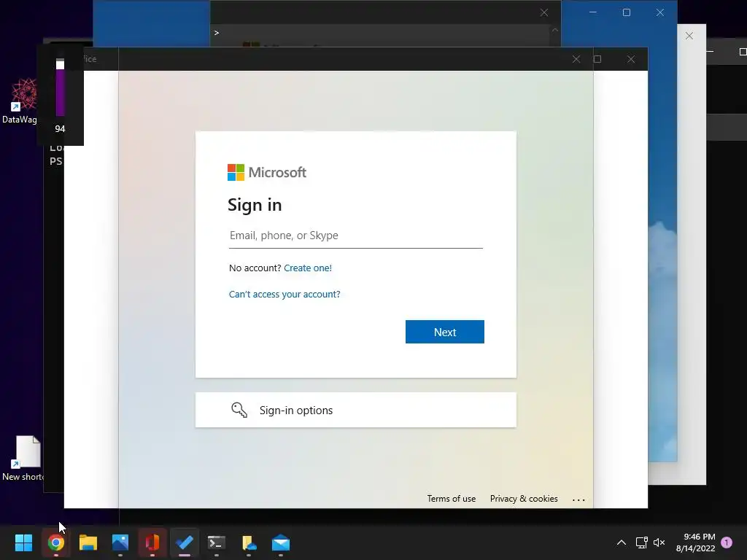Open Terms of use link
The image size is (747, 560).
(x=451, y=499)
